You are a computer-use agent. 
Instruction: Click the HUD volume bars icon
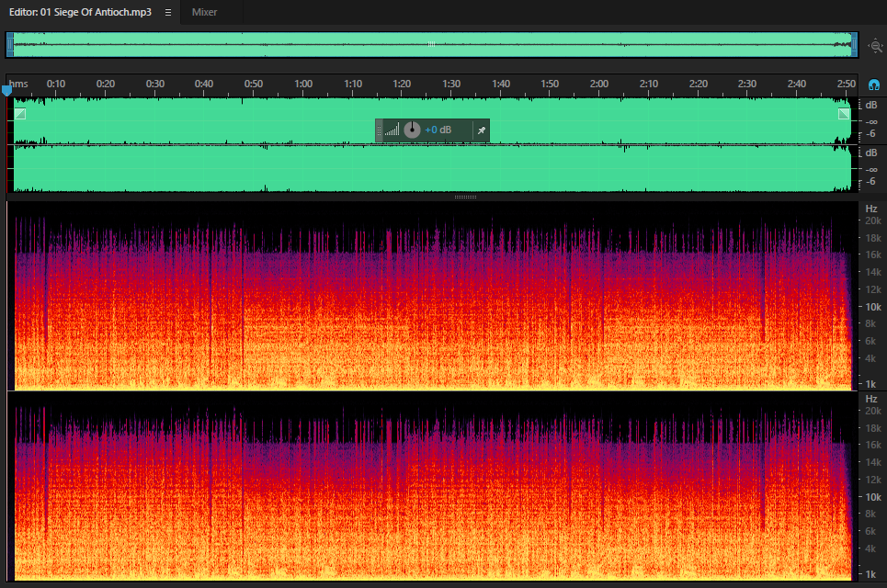tap(392, 130)
